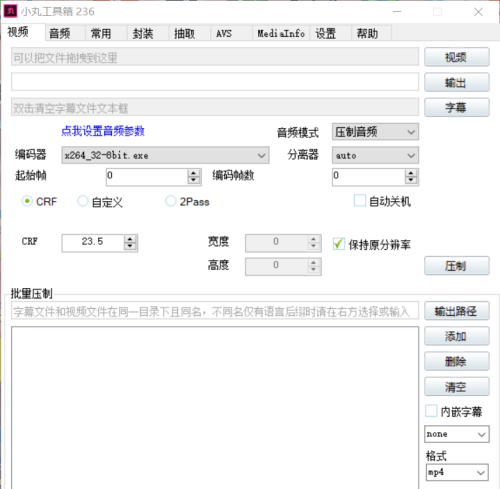Decrease the CRF value with down arrow
Viewport: 500px width, 489px height.
pos(130,247)
